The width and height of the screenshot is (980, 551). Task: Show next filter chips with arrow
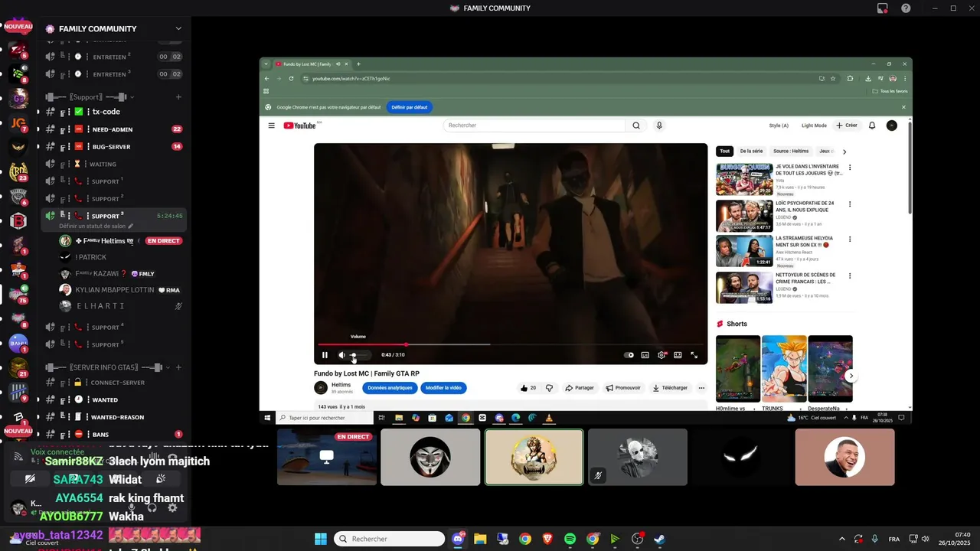[x=844, y=152]
